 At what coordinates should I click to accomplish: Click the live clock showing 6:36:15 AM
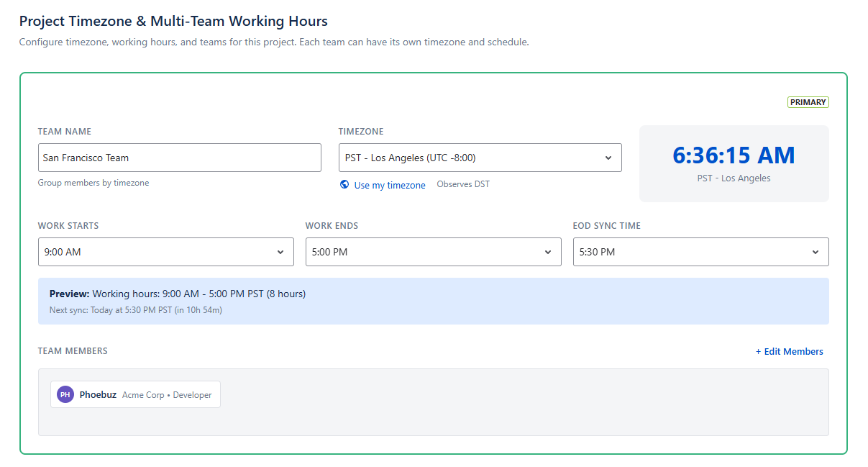coord(734,155)
